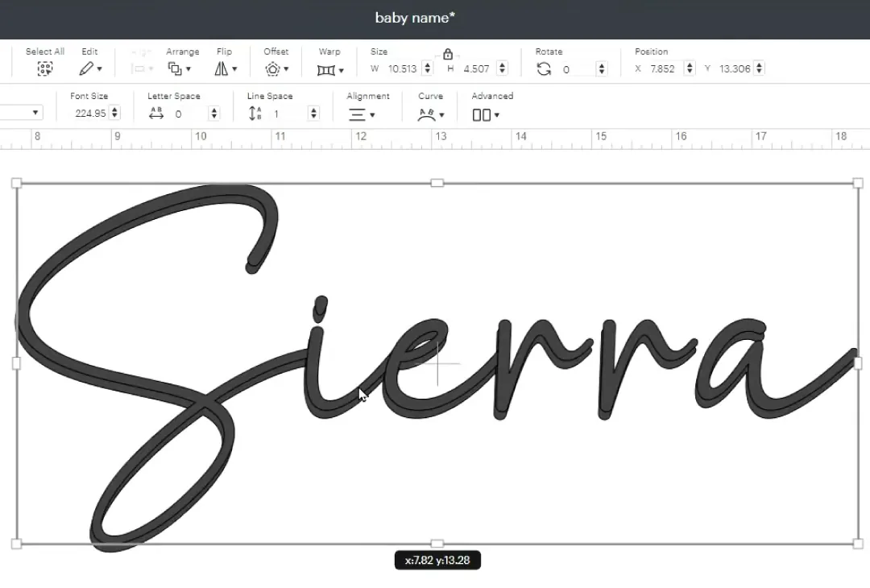Open the Arrange layers icon
The image size is (870, 588).
175,68
